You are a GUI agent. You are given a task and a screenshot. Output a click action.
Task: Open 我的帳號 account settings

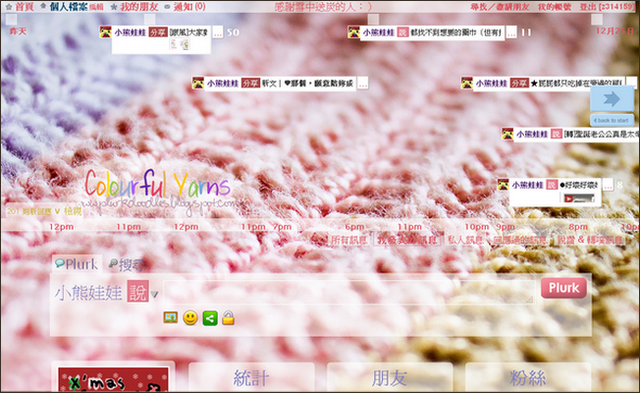[554, 7]
